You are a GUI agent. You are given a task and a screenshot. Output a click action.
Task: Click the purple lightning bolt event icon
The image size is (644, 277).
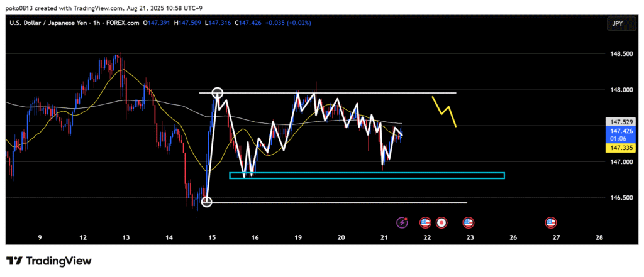tap(402, 222)
